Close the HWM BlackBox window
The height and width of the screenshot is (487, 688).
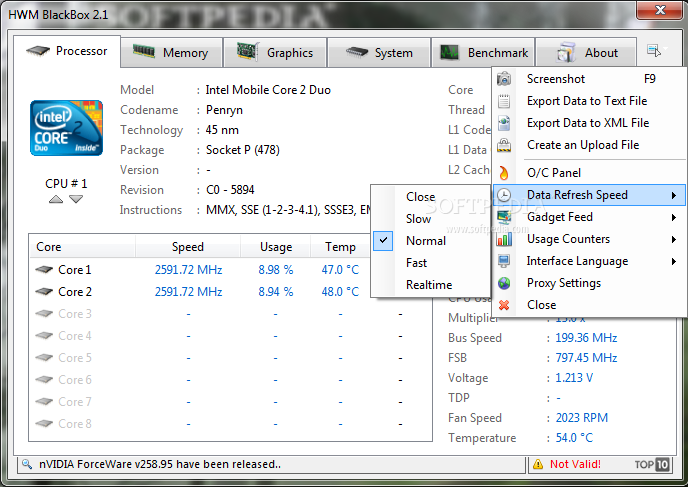coord(660,10)
